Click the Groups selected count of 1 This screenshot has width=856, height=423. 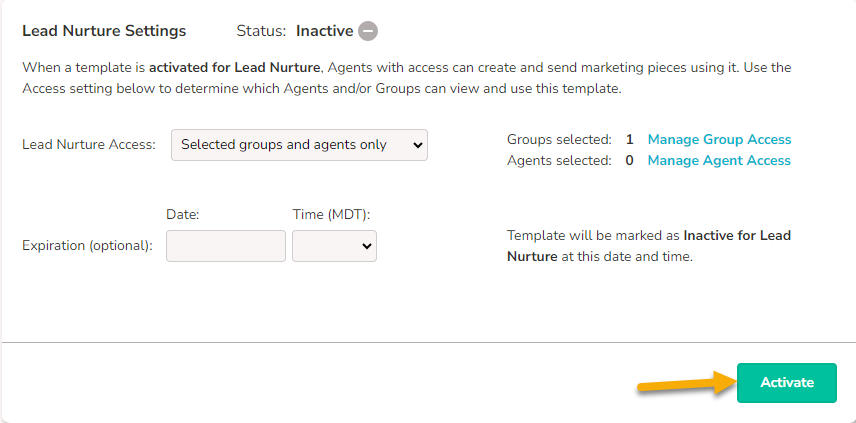629,140
